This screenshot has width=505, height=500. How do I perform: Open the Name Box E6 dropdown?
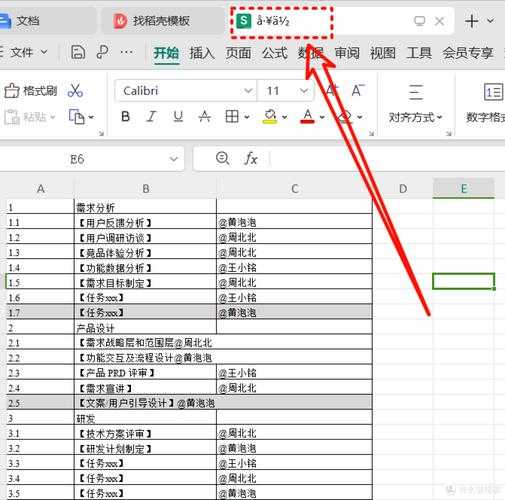174,159
